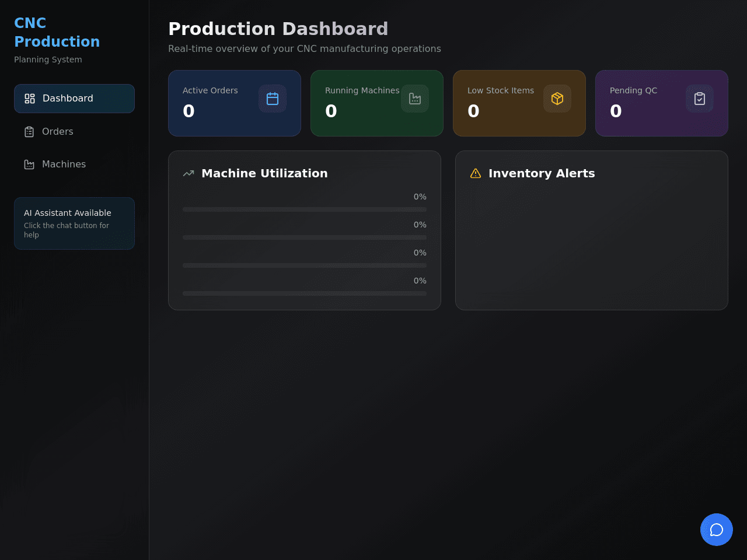Click the clipboard-check icon in Pending QC
747x560 pixels.
click(700, 99)
